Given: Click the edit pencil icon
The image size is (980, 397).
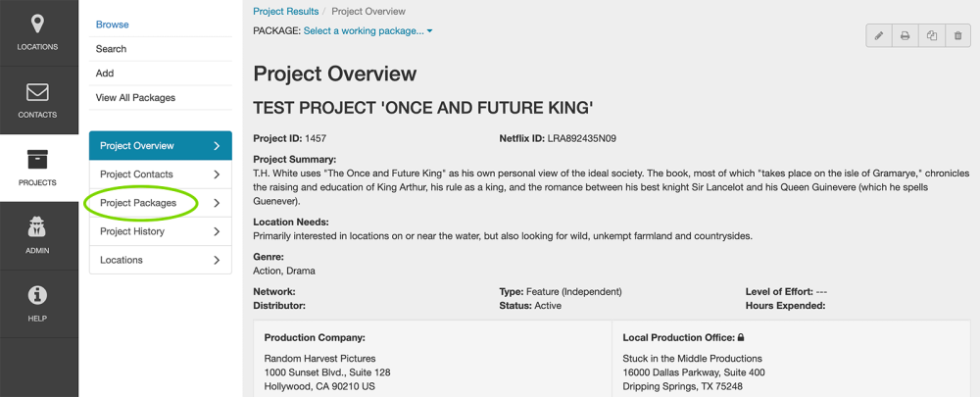Looking at the screenshot, I should [x=879, y=36].
